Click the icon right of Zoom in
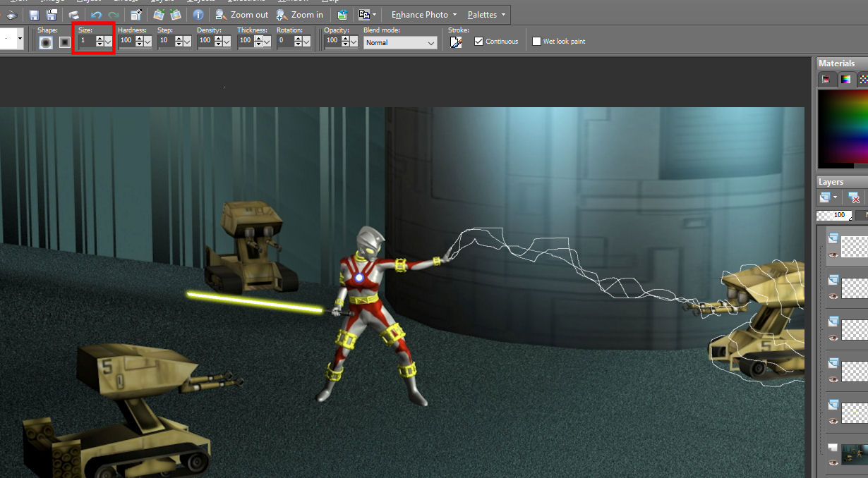The width and height of the screenshot is (868, 478). click(342, 14)
